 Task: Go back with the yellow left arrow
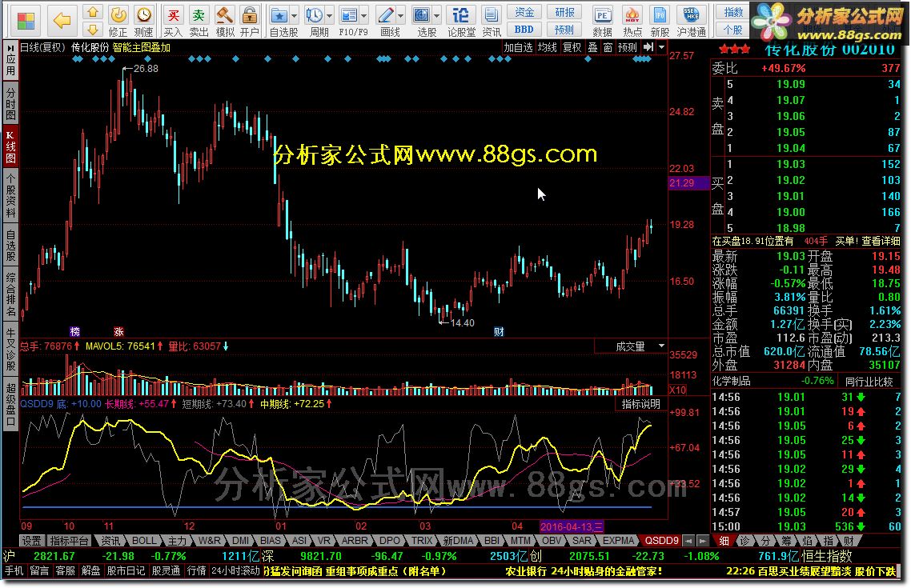click(x=62, y=20)
